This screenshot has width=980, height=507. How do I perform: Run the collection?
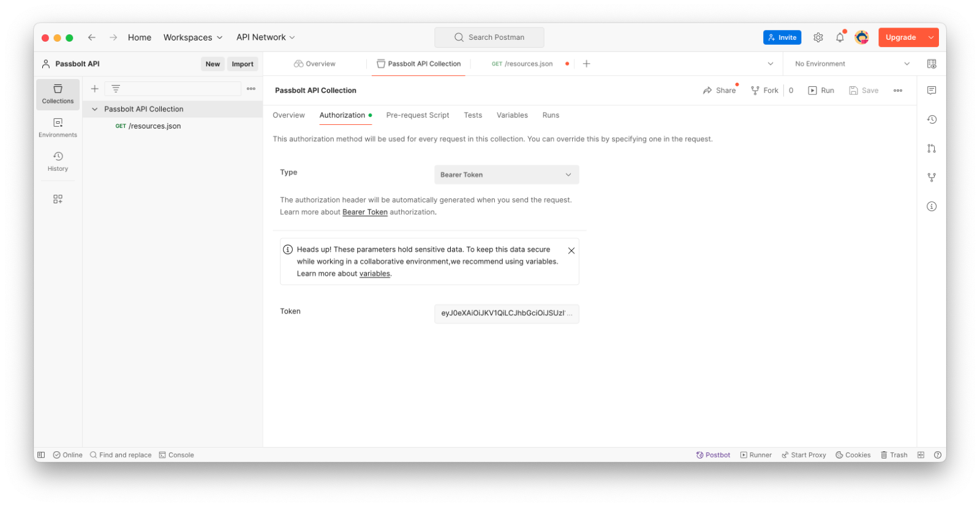(x=821, y=91)
